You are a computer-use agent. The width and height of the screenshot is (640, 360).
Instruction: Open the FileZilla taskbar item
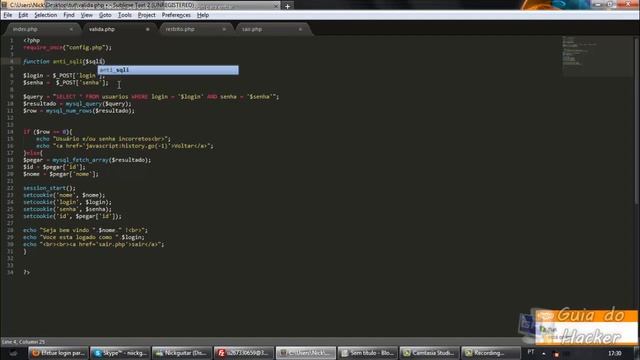pos(244,353)
